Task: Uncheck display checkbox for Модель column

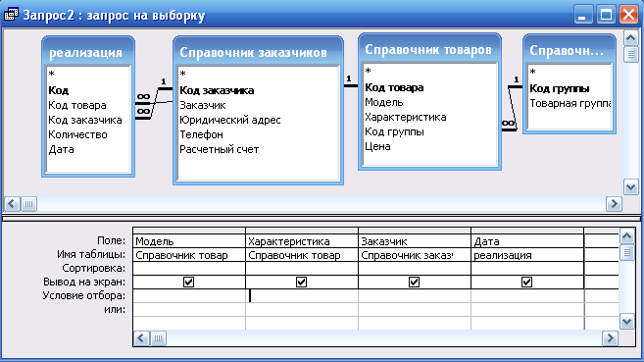Action: coord(188,282)
